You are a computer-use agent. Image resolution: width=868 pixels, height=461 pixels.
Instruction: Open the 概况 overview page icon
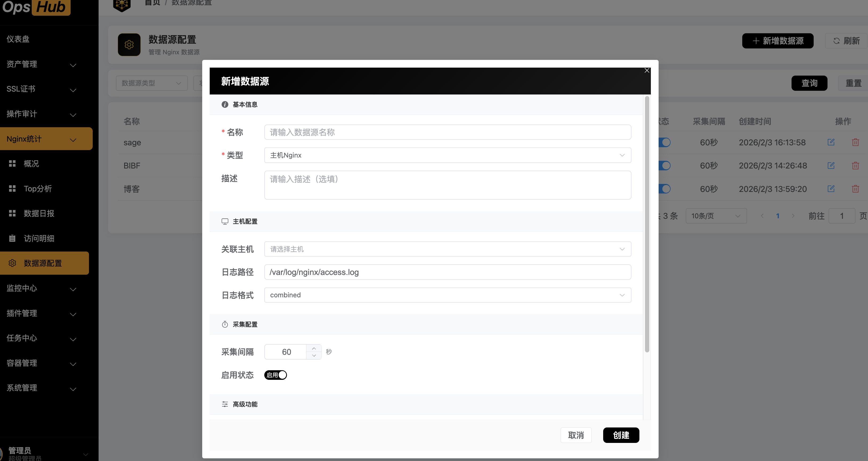point(13,163)
